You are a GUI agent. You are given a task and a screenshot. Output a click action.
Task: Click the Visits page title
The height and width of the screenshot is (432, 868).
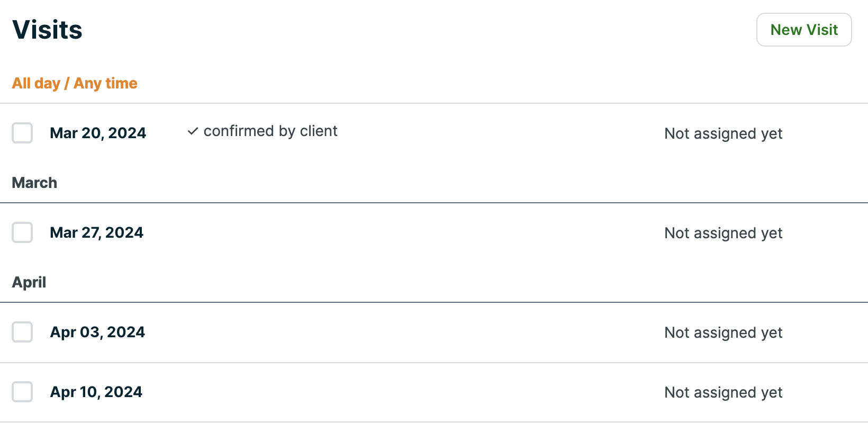pos(47,30)
